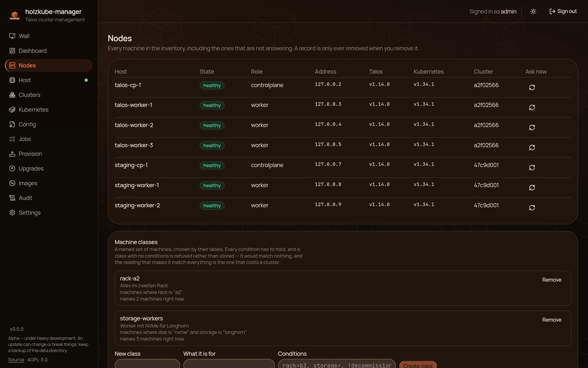Screen dimensions: 588x368
Task: Refresh the talos-worker-3 row
Action: click(532, 147)
